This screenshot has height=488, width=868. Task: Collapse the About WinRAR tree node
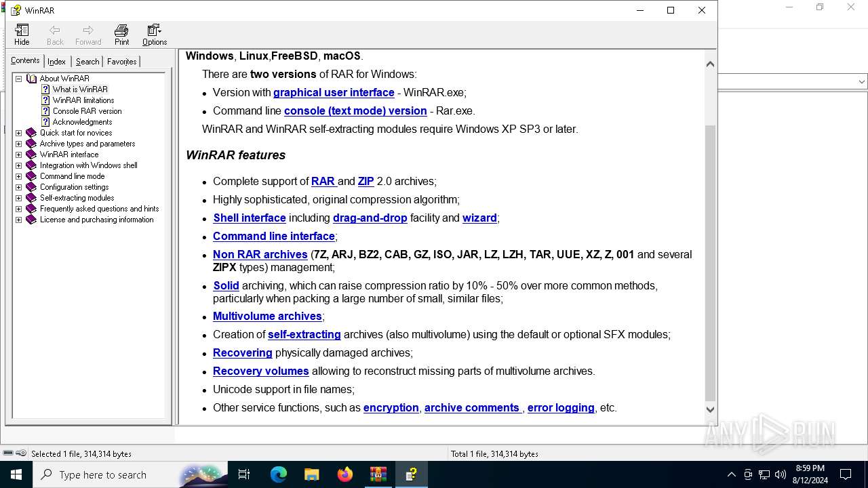pos(19,79)
